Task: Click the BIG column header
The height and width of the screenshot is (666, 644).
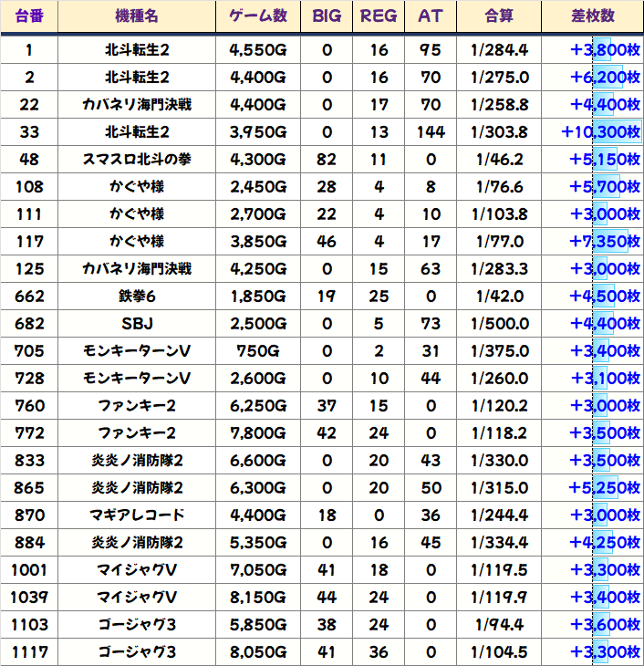Action: [x=327, y=16]
